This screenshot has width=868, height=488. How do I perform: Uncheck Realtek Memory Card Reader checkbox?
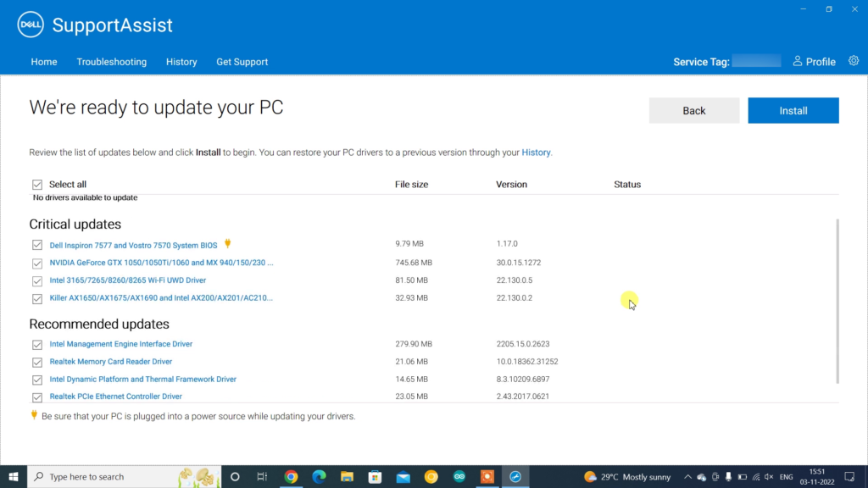[37, 362]
